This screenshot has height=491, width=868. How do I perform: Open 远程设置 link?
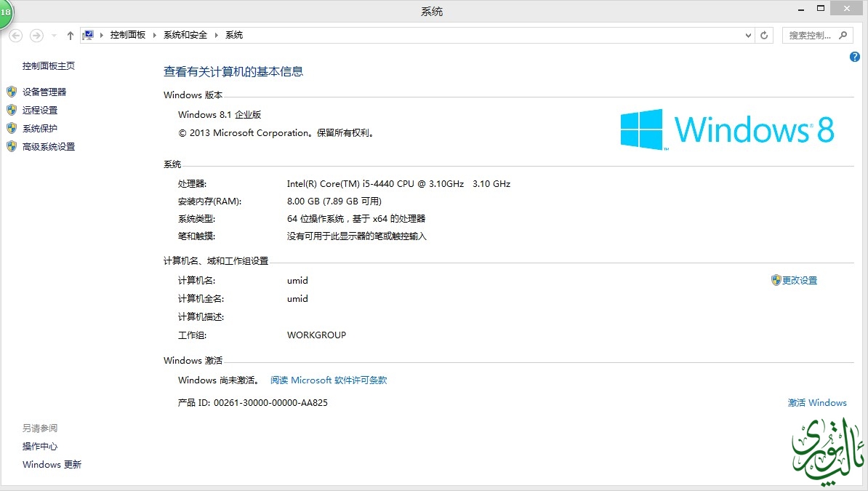[x=40, y=111]
